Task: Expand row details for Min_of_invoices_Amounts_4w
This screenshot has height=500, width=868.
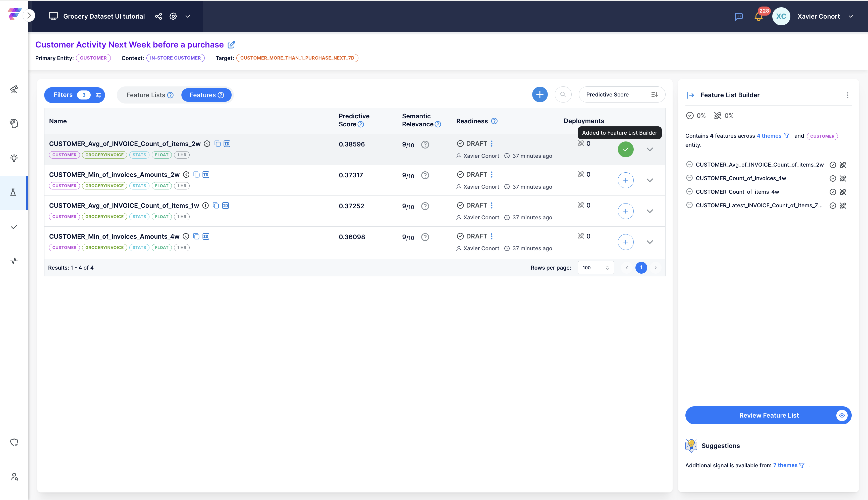Action: click(x=650, y=242)
